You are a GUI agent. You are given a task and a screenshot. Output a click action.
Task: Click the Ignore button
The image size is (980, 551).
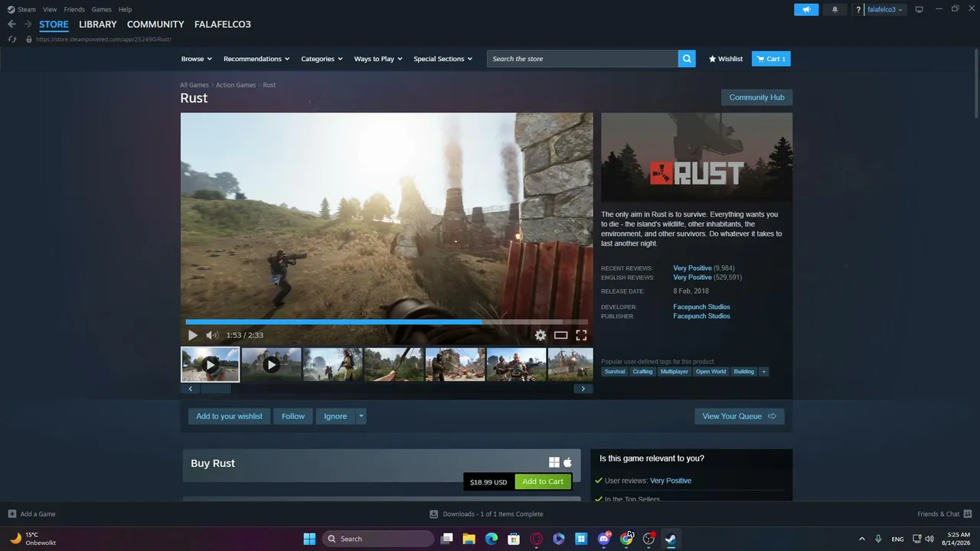pyautogui.click(x=335, y=416)
